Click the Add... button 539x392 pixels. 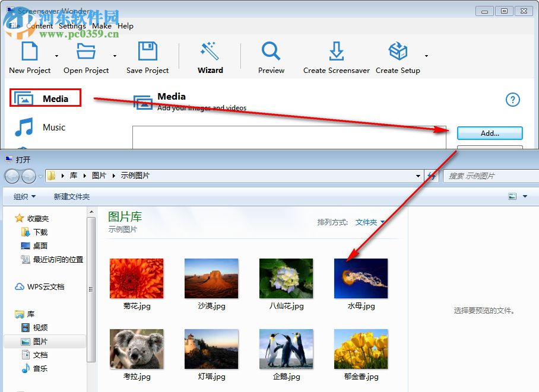[x=489, y=133]
